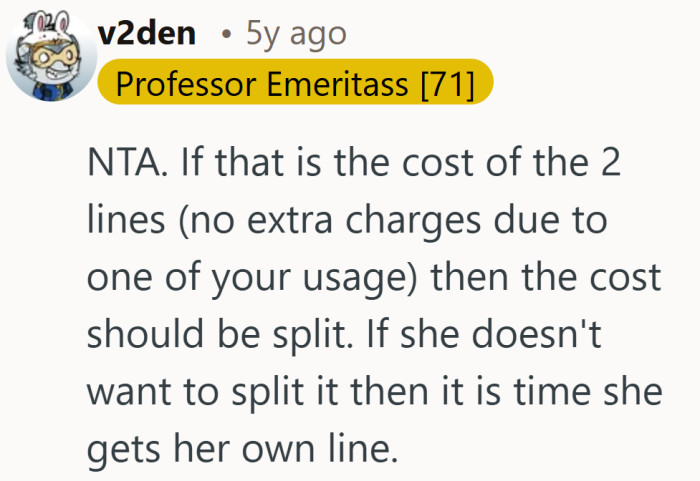This screenshot has width=700, height=481.
Task: Click the word "NTA" in the comment
Action: coord(124,163)
